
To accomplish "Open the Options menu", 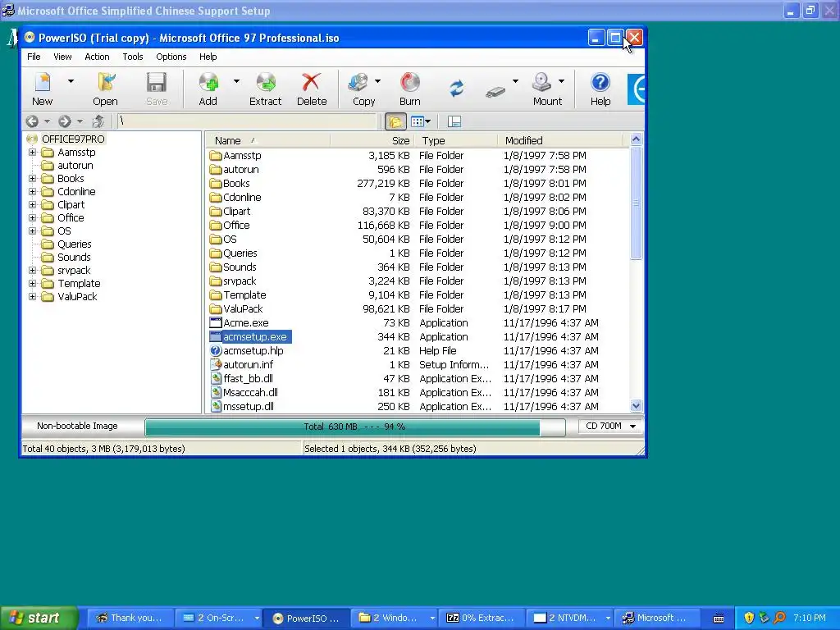I will pos(171,57).
